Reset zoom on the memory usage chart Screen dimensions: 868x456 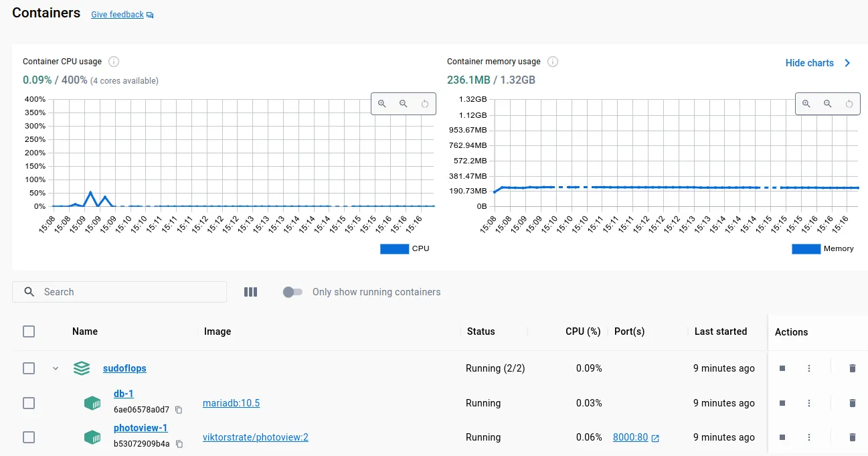(x=849, y=104)
